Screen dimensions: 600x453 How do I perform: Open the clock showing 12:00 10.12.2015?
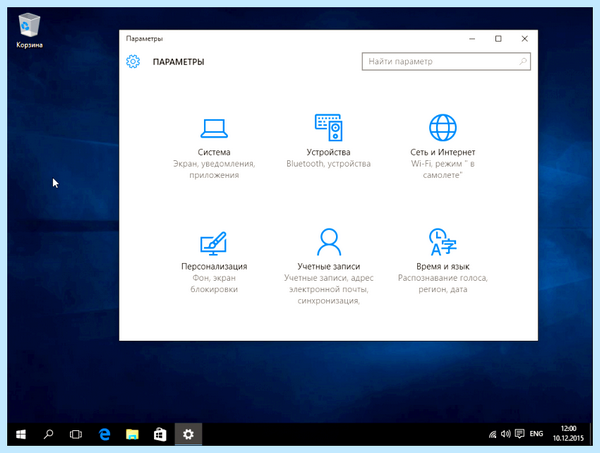(x=568, y=433)
